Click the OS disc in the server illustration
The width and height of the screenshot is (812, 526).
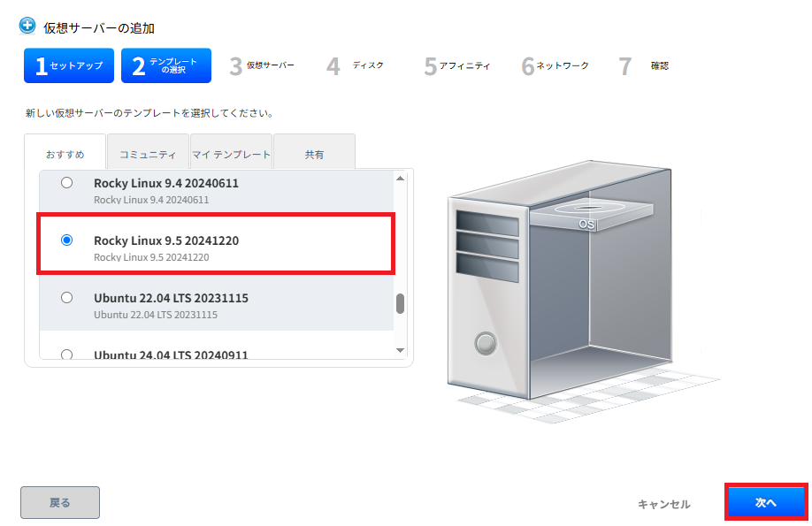point(590,212)
